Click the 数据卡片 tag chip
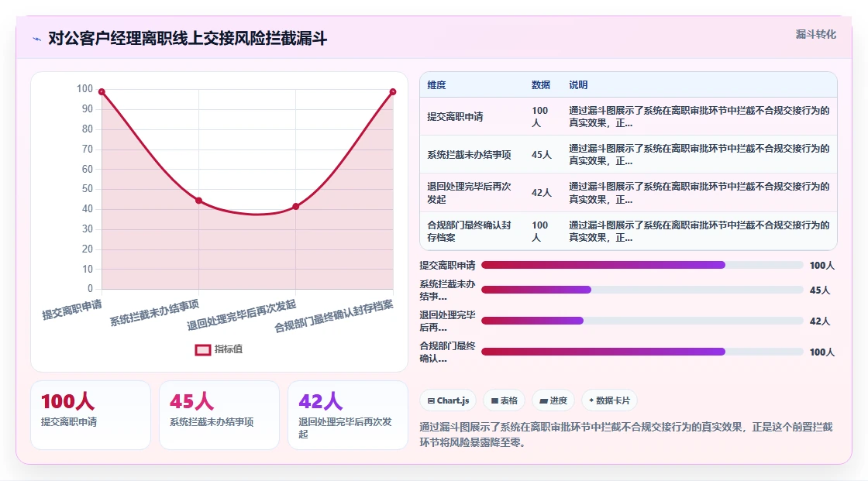The width and height of the screenshot is (868, 481). point(609,400)
